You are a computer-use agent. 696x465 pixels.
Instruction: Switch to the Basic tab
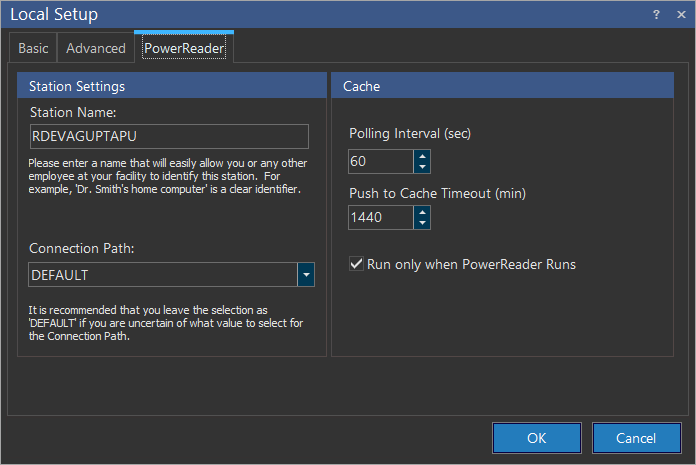point(33,48)
